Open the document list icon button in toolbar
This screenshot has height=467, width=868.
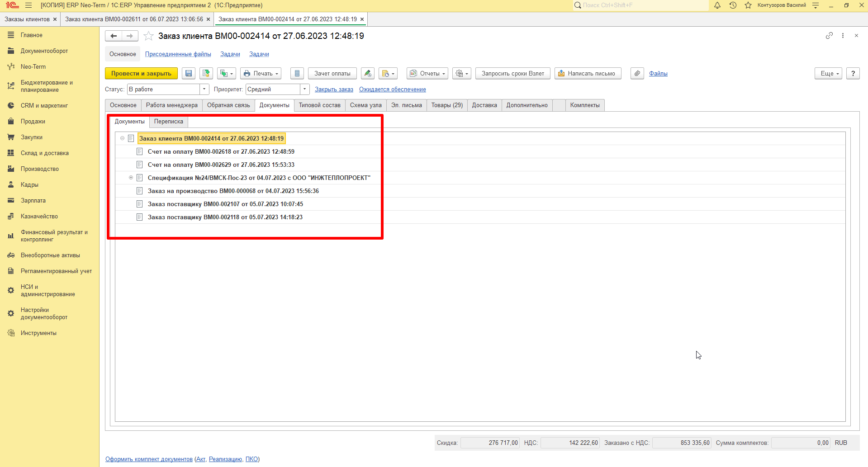click(297, 73)
